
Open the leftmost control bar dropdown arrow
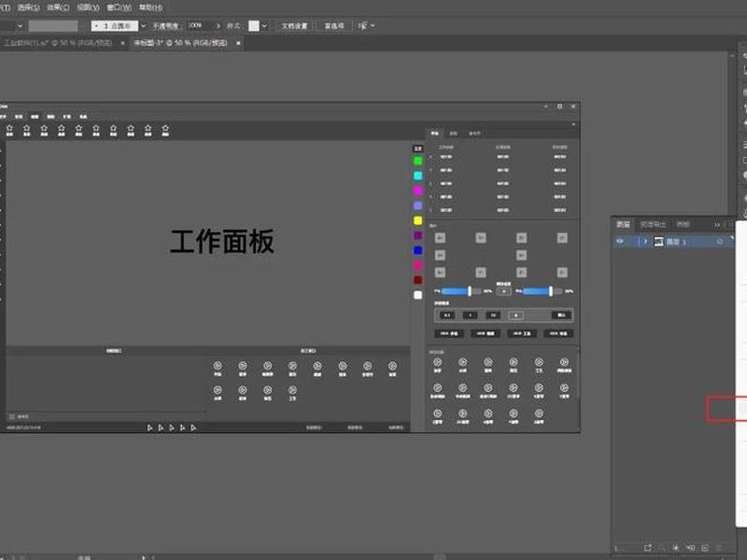click(20, 26)
